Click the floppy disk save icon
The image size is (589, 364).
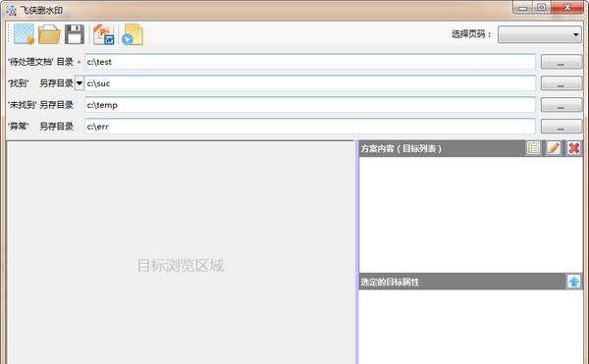tap(75, 34)
